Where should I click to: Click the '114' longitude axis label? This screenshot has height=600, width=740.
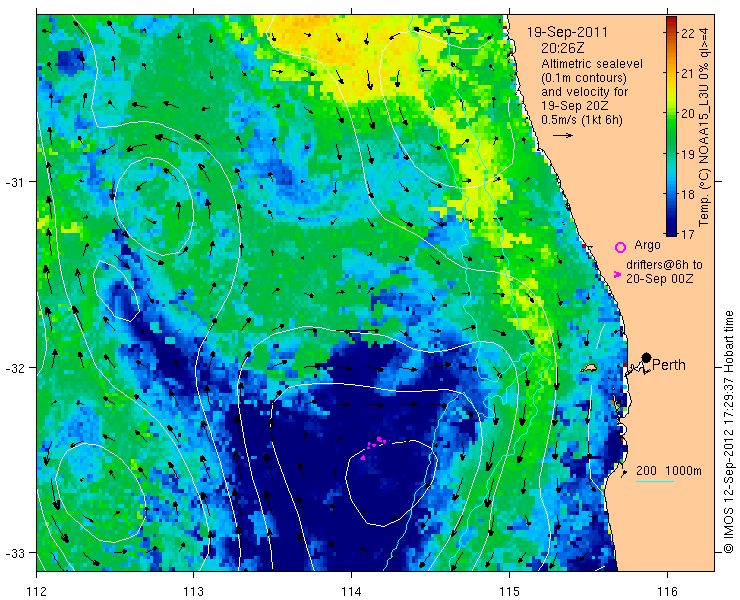[351, 591]
